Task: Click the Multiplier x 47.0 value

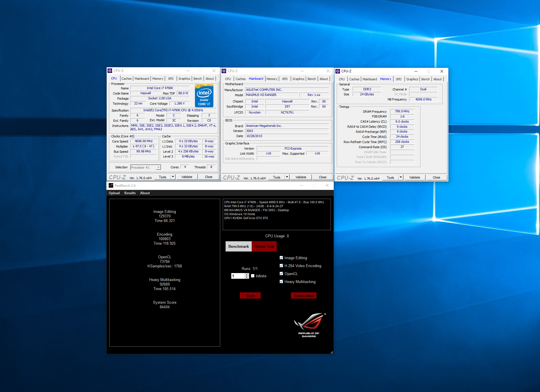Action: pos(144,146)
